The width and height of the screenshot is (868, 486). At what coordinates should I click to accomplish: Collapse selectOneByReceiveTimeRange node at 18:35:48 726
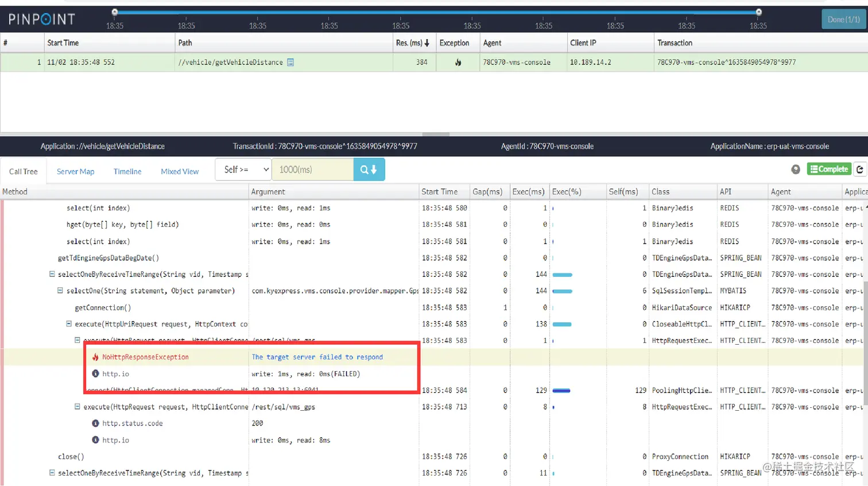point(52,473)
